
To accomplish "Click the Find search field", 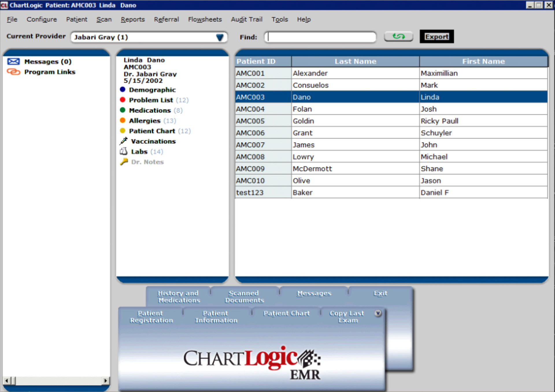I will [320, 37].
